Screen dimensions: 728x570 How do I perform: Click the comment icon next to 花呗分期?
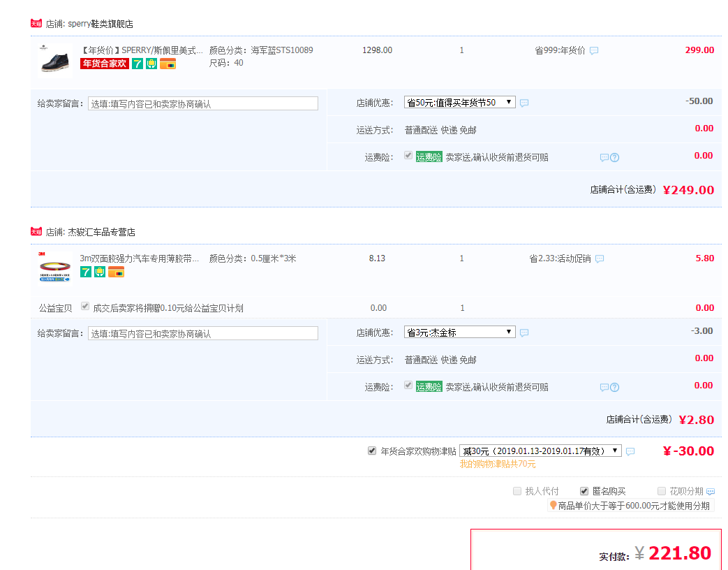[711, 492]
